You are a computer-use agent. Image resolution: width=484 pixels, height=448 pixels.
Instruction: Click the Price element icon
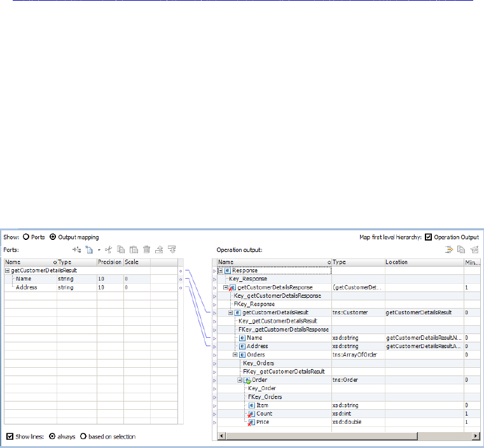[x=251, y=423]
